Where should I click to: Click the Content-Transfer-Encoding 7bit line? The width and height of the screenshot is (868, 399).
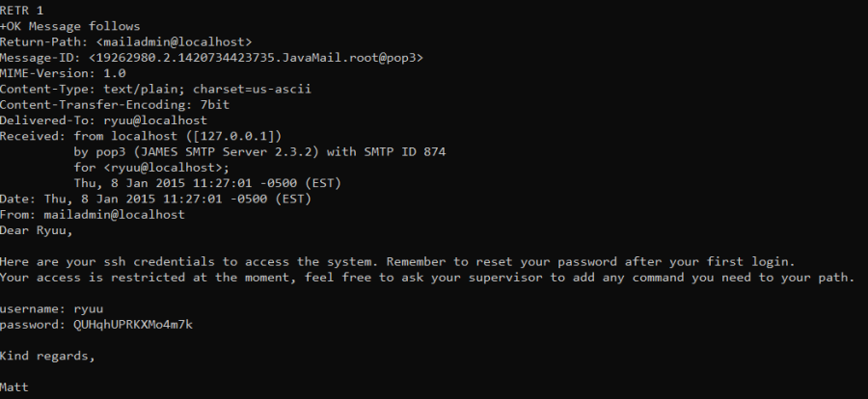coord(115,105)
